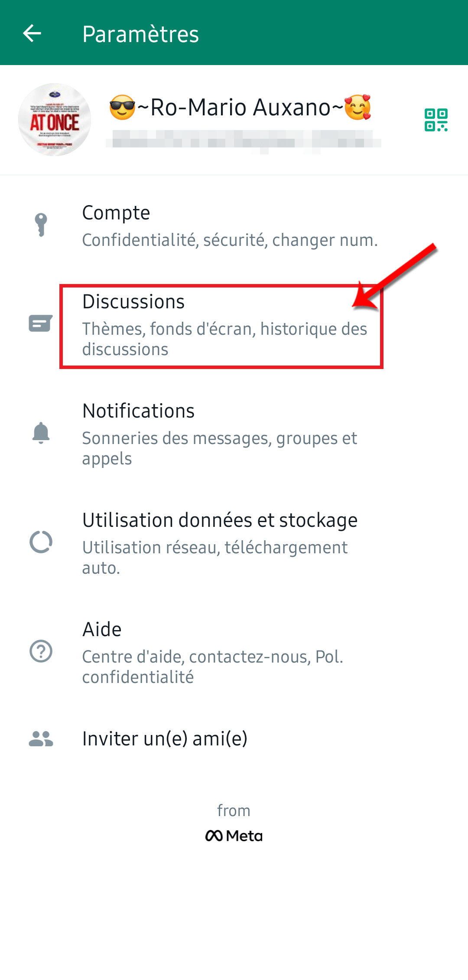Click the Meta logo at the bottom

coord(234,836)
